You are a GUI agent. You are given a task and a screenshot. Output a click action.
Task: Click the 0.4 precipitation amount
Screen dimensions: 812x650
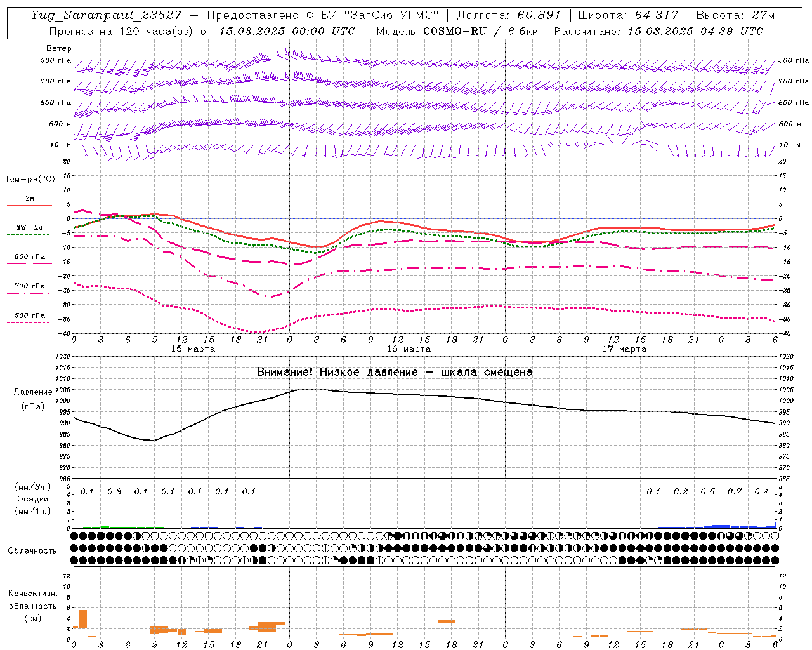[x=761, y=492]
